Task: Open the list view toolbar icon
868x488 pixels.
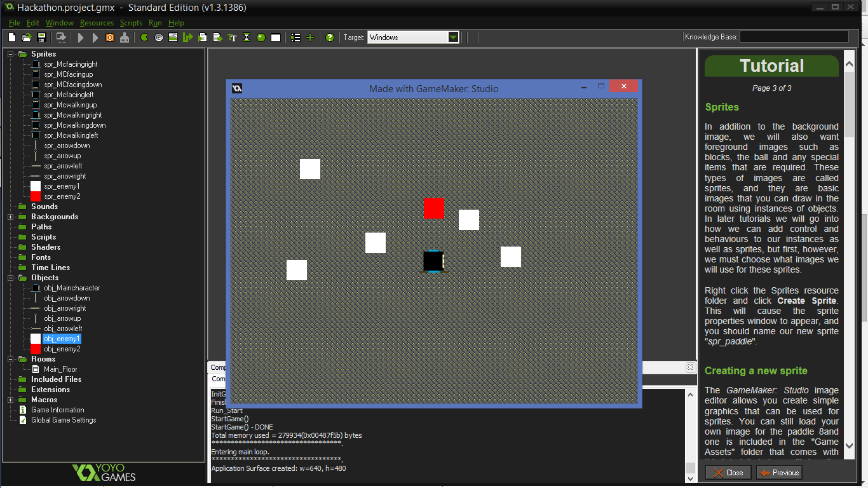Action: [295, 37]
